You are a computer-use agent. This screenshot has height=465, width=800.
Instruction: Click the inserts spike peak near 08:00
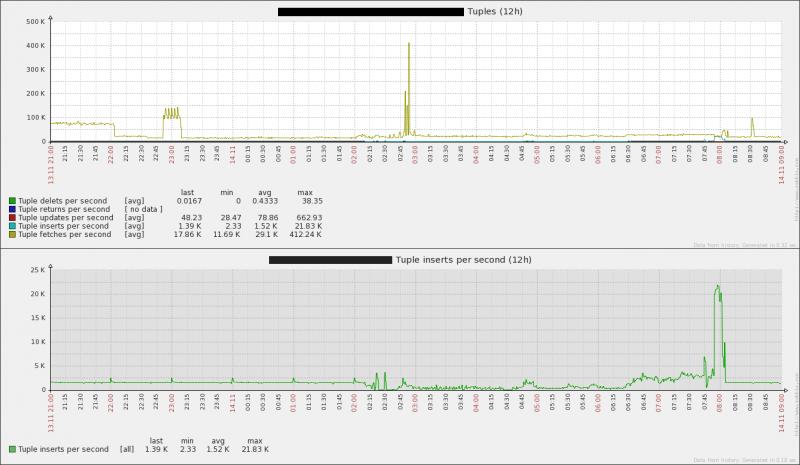(x=718, y=287)
